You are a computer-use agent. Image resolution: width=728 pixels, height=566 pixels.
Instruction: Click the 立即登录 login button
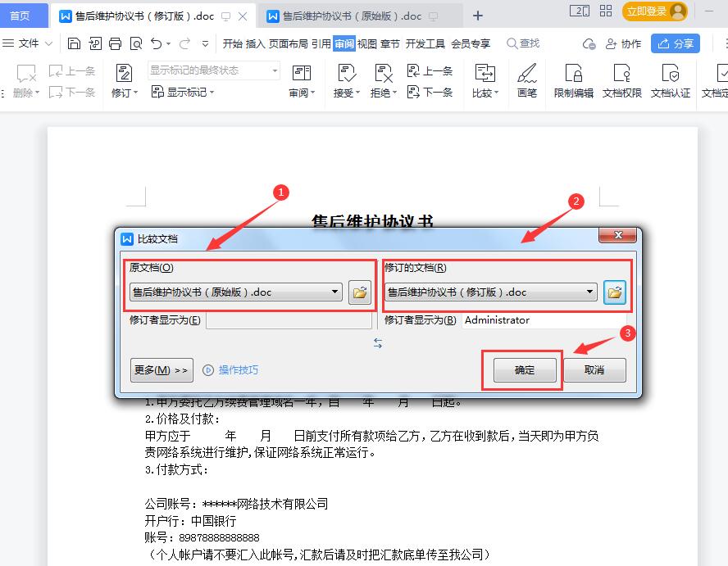click(x=655, y=11)
